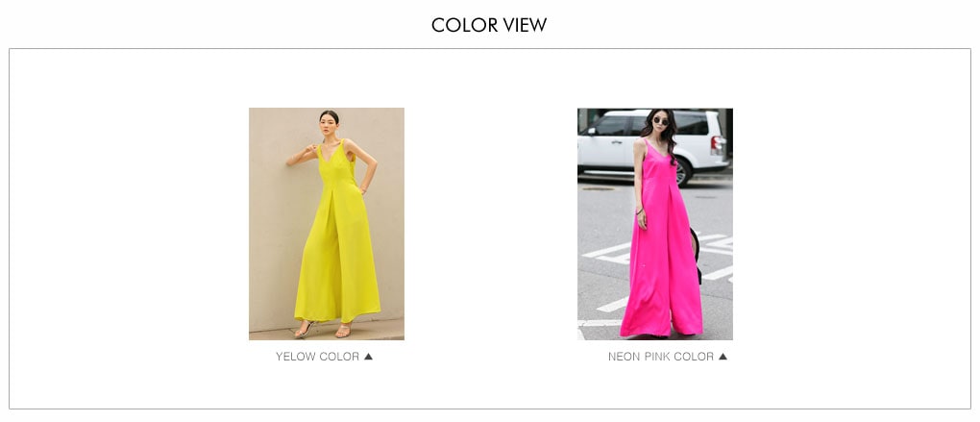980x422 pixels.
Task: Click the yellow model's raised hand
Action: (312, 151)
